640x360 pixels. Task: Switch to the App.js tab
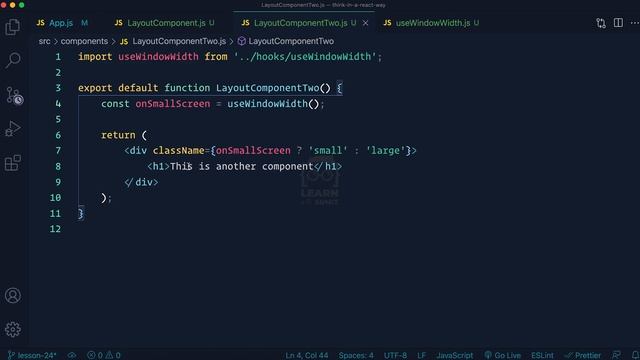click(62, 23)
